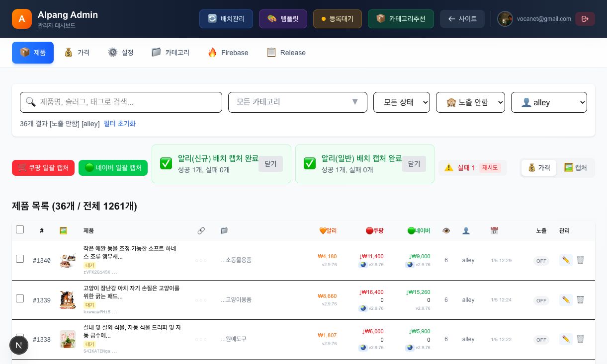Click the 재시도 retry link

click(x=490, y=168)
